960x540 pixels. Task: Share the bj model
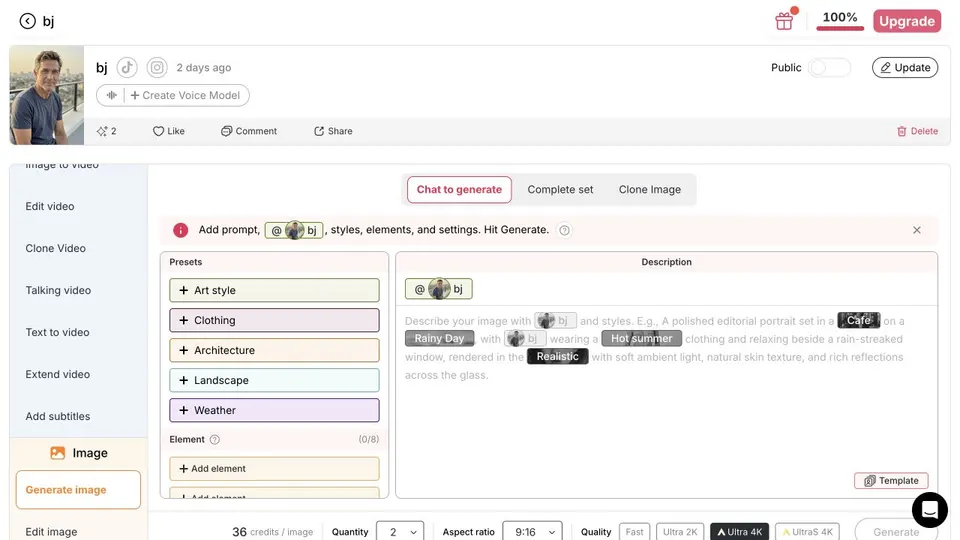pos(333,131)
